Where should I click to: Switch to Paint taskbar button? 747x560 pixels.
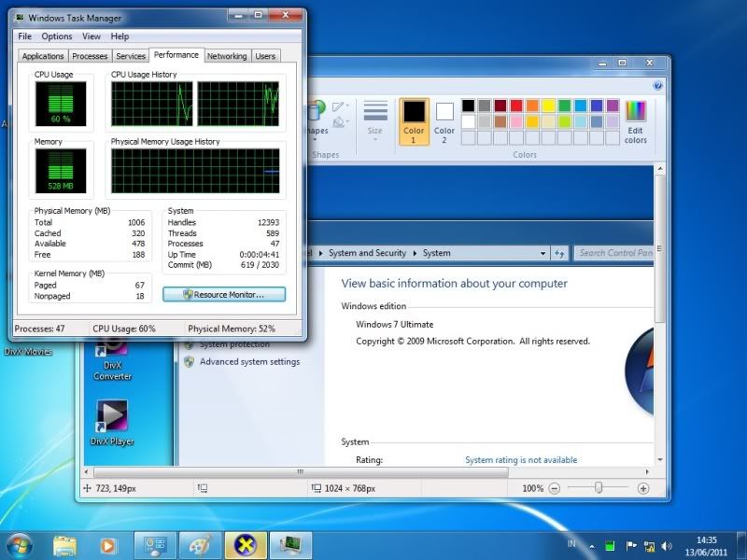pos(200,546)
